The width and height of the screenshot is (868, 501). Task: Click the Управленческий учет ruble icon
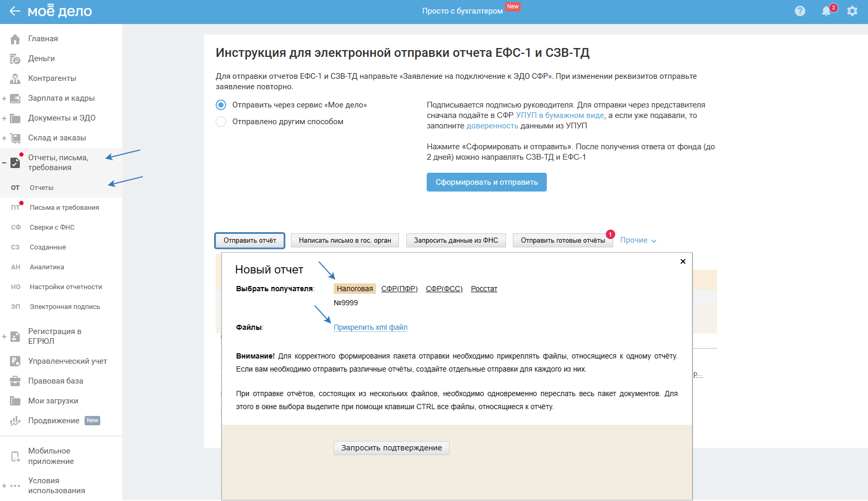[x=15, y=361]
